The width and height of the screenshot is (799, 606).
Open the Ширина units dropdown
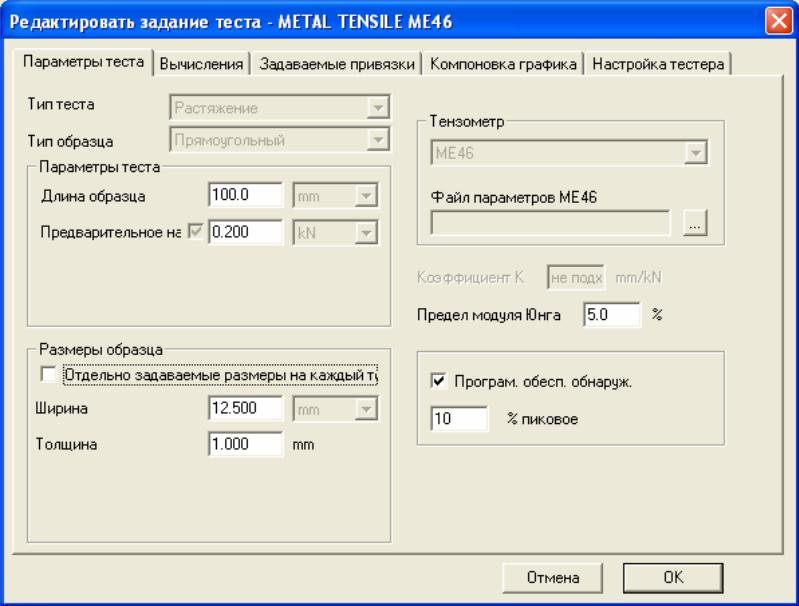coord(366,409)
